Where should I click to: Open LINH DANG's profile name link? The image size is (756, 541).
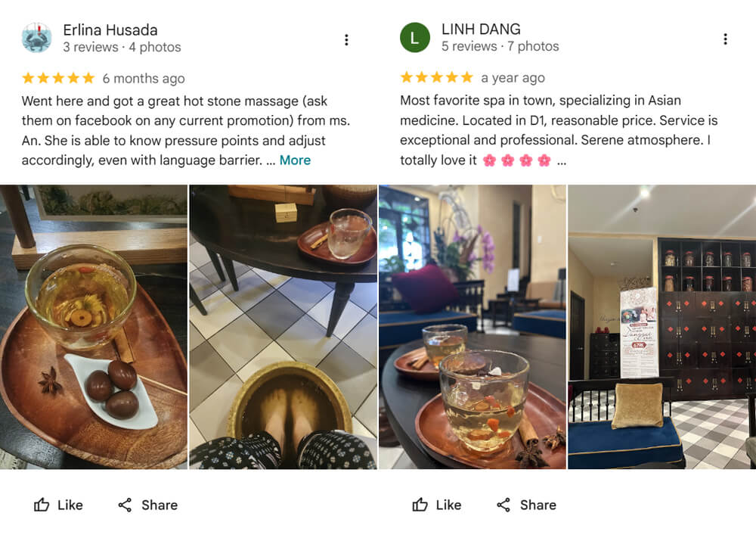tap(481, 29)
